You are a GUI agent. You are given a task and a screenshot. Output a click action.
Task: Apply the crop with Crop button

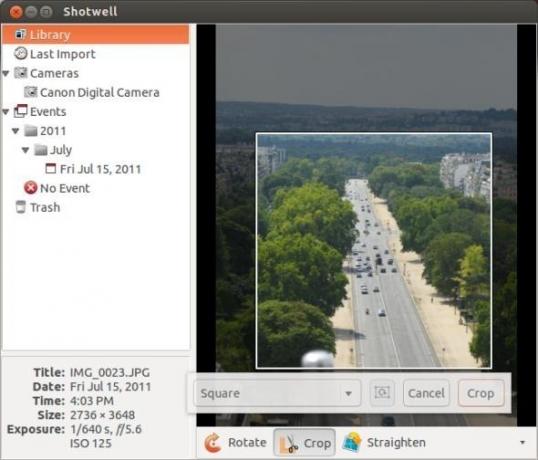tap(481, 393)
